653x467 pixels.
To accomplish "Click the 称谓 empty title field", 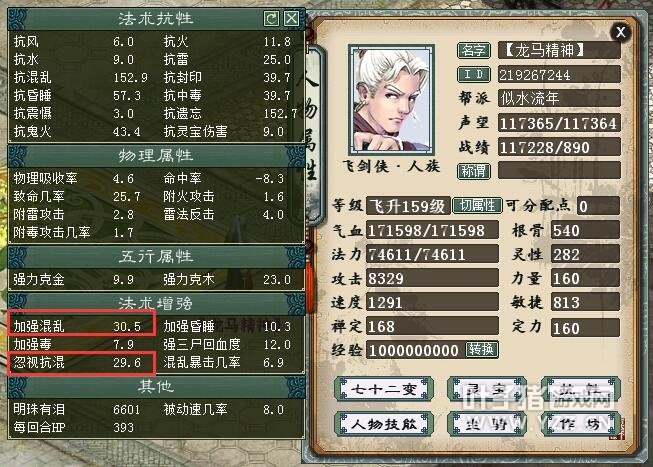I will [559, 171].
